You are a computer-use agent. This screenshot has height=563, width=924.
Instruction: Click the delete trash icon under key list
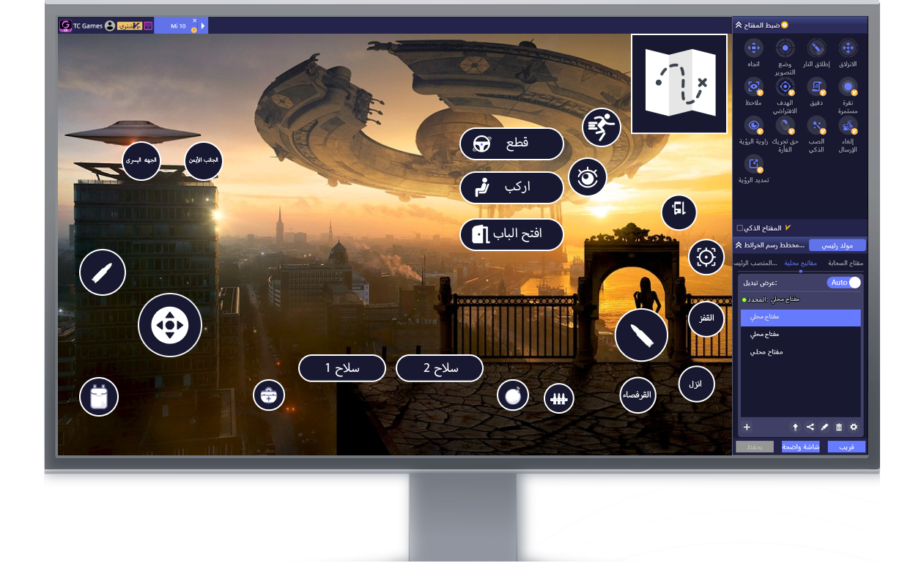(839, 427)
